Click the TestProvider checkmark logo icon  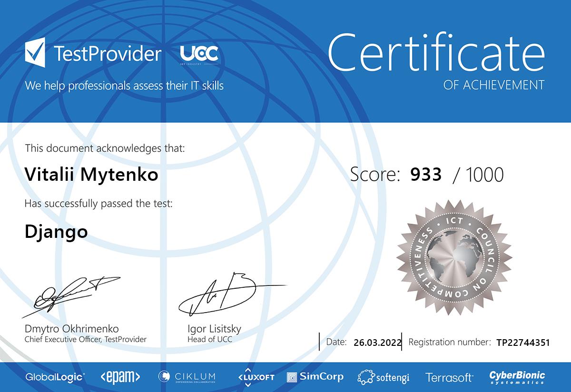35,53
